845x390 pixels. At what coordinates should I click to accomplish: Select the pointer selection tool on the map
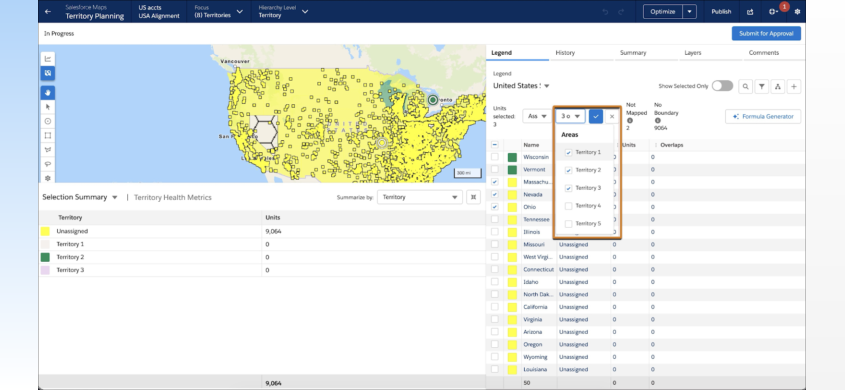point(48,107)
